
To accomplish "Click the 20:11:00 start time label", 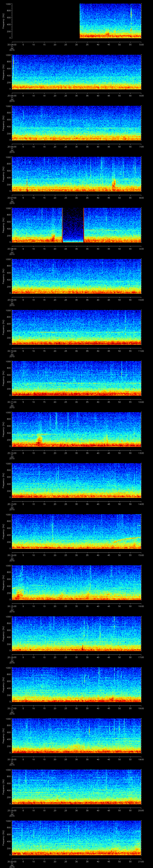I will pyautogui.click(x=12, y=402).
